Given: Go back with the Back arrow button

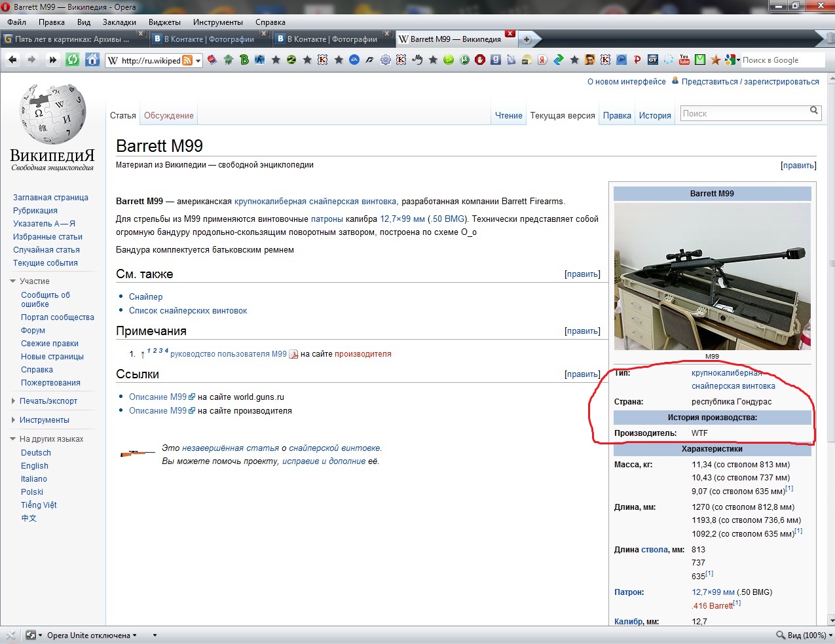Looking at the screenshot, I should pyautogui.click(x=12, y=60).
